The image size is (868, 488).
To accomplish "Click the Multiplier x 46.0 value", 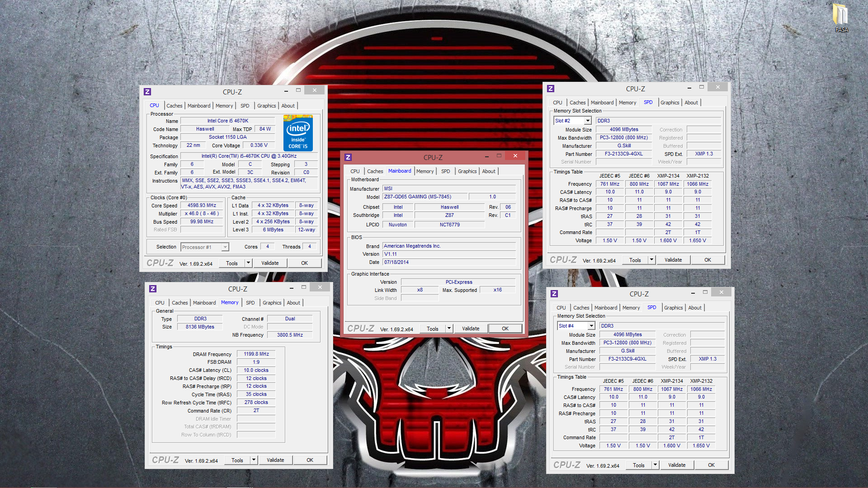I will (x=202, y=213).
